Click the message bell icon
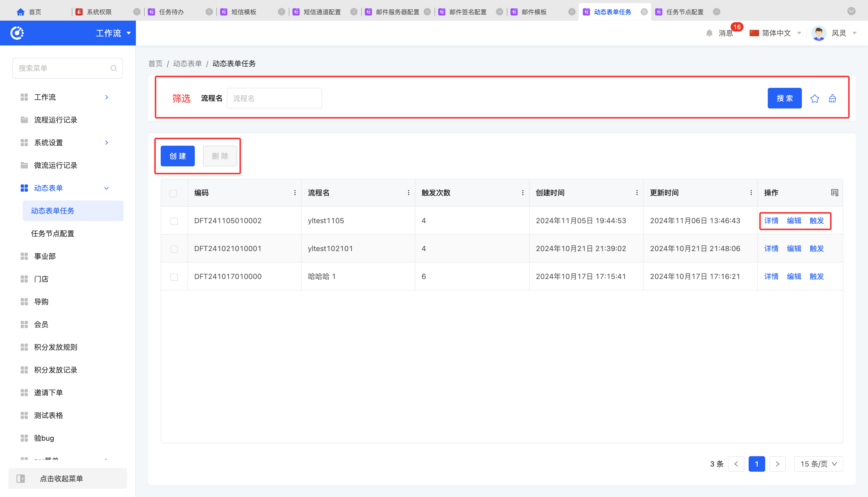 (709, 33)
